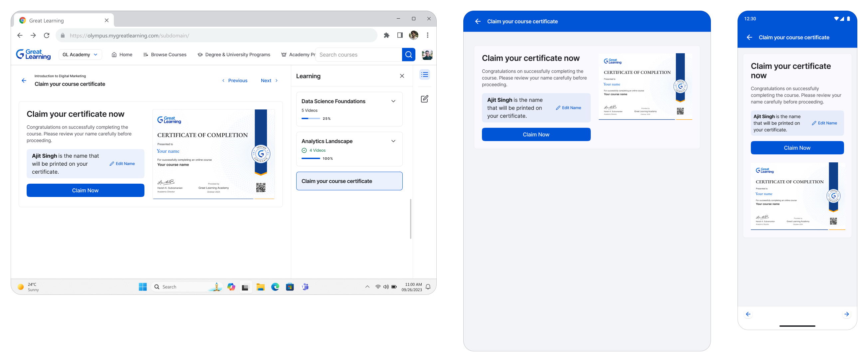868x362 pixels.
Task: Click certificate preview on phone view
Action: click(797, 196)
